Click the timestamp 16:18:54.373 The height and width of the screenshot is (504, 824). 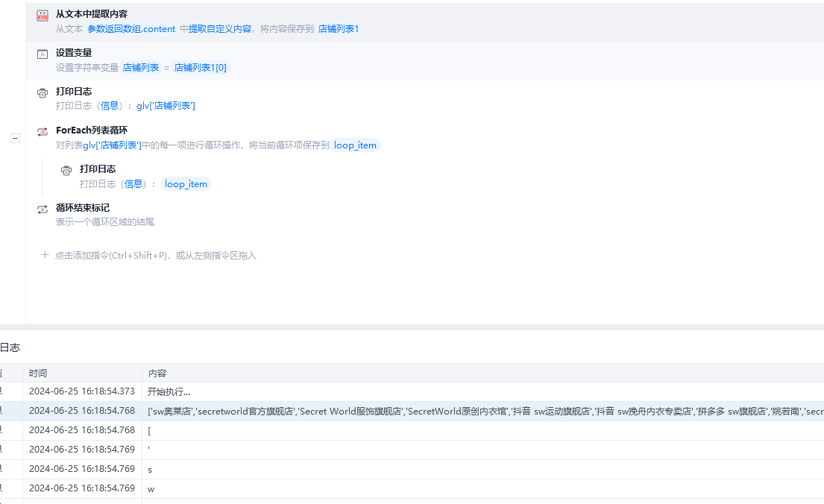click(82, 391)
